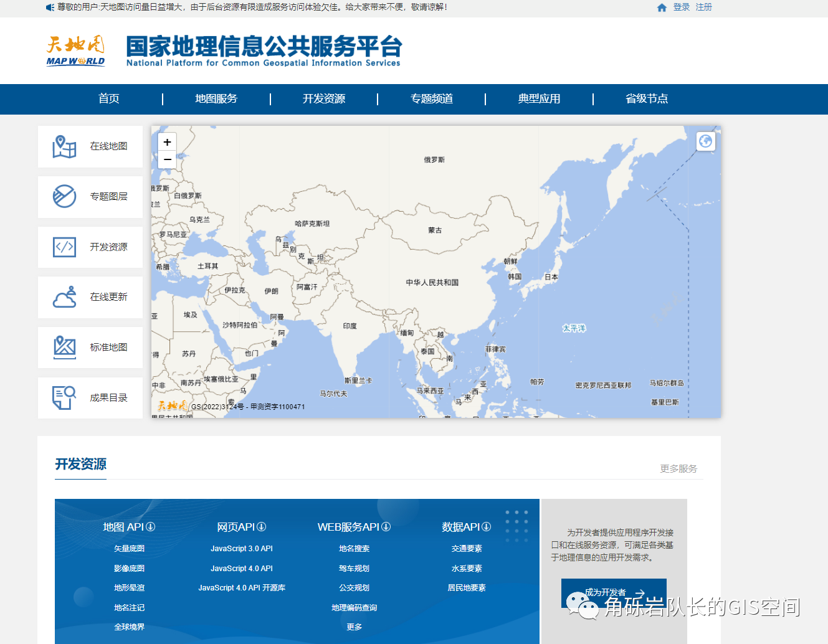This screenshot has width=828, height=644.
Task: Open the 地理编码查询 link
Action: pos(354,608)
